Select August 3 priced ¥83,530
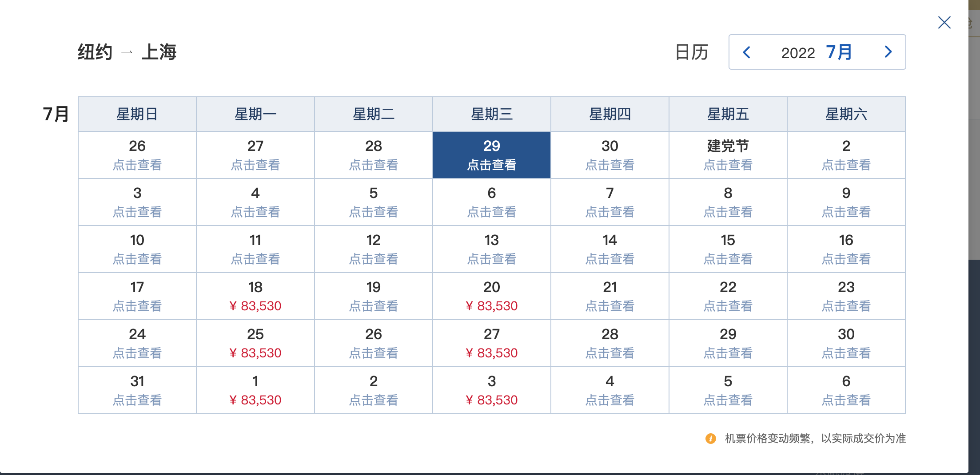 (492, 390)
